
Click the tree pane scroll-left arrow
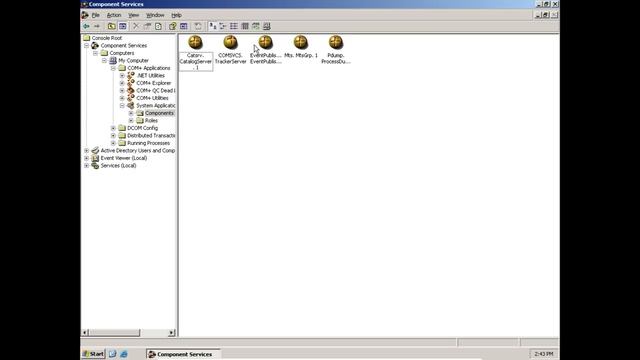pos(85,333)
